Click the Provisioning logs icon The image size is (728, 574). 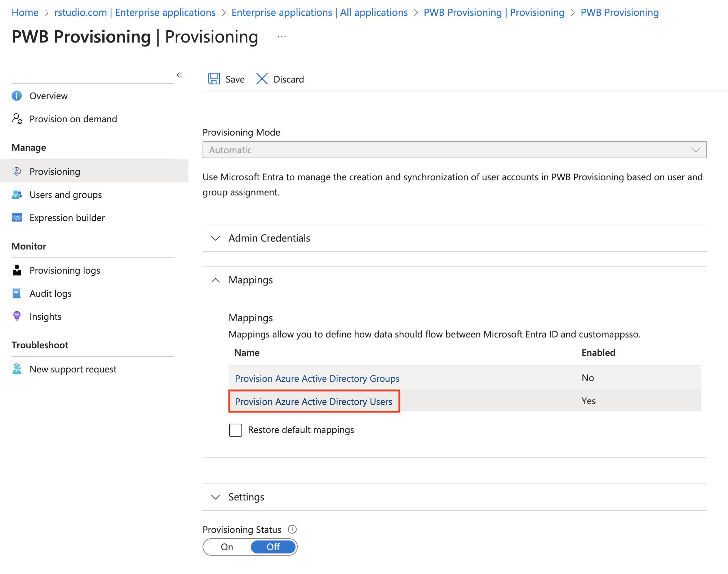click(x=17, y=270)
